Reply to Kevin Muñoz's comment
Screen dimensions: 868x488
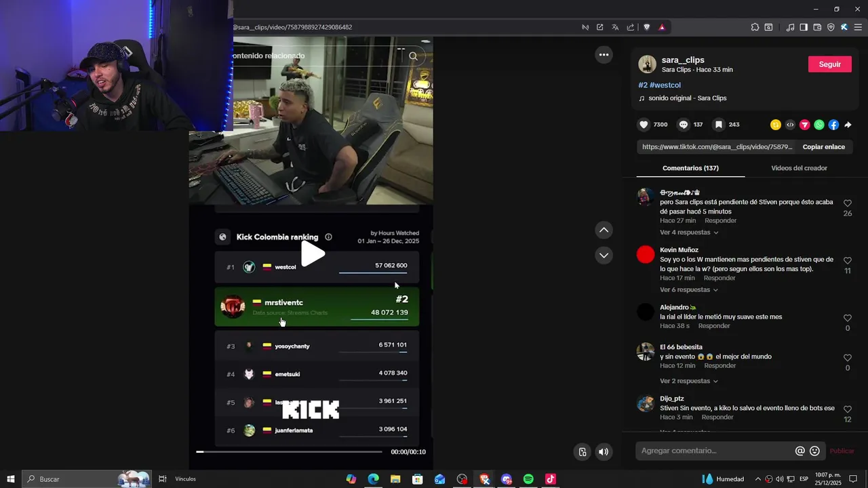tap(719, 278)
